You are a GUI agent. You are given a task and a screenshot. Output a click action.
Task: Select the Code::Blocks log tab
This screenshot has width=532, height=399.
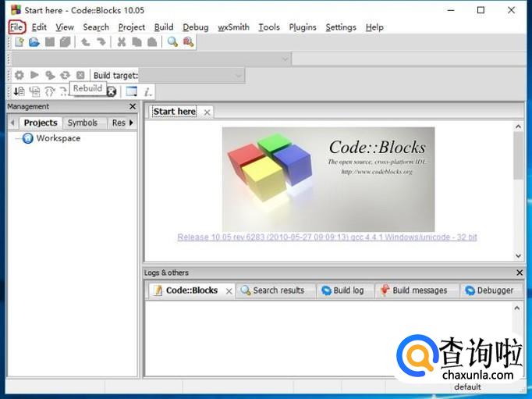[x=192, y=290]
